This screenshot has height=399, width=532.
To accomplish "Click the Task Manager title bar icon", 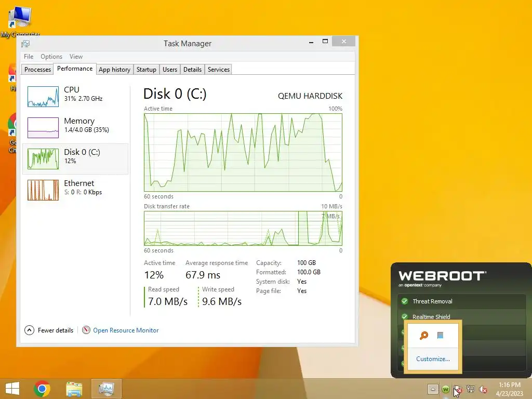I will (25, 44).
